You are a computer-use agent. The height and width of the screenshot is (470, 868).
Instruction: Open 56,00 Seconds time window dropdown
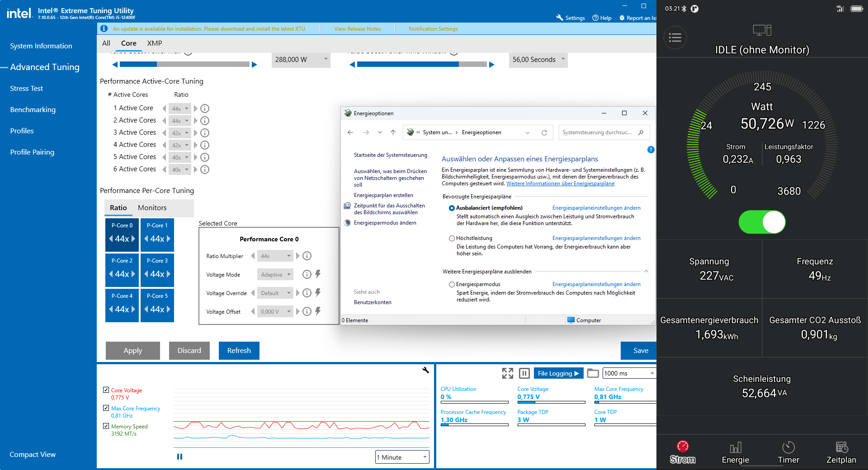[x=538, y=60]
